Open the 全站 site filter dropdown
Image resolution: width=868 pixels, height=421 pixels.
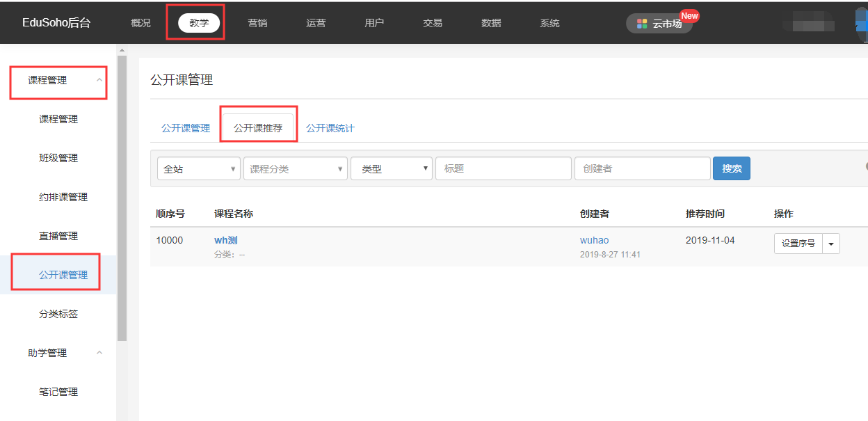click(198, 168)
